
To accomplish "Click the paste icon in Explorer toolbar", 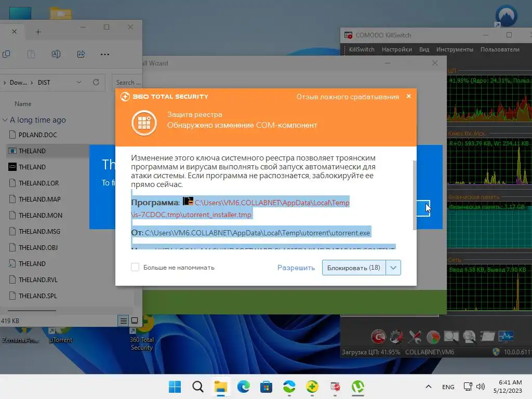I will pyautogui.click(x=31, y=54).
